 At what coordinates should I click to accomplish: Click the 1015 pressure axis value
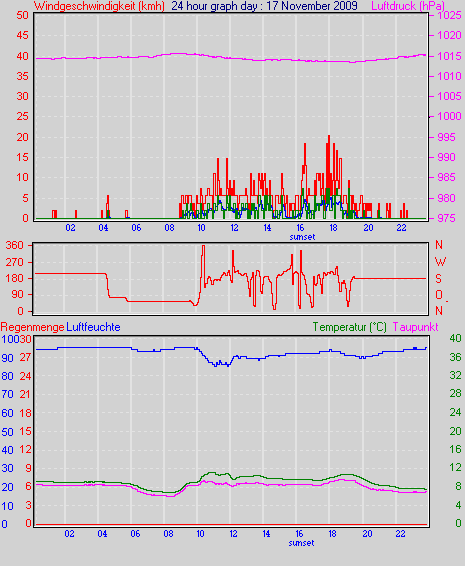pyautogui.click(x=449, y=56)
